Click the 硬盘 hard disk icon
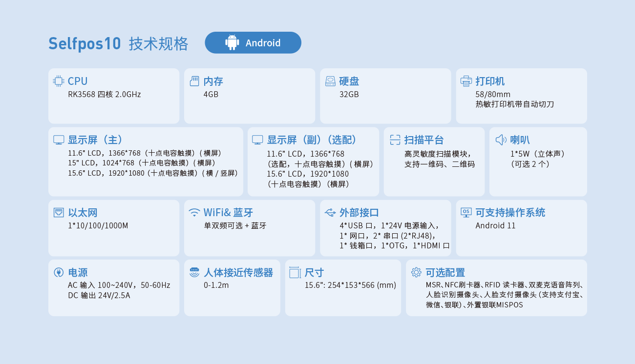Image resolution: width=635 pixels, height=364 pixels. point(330,81)
